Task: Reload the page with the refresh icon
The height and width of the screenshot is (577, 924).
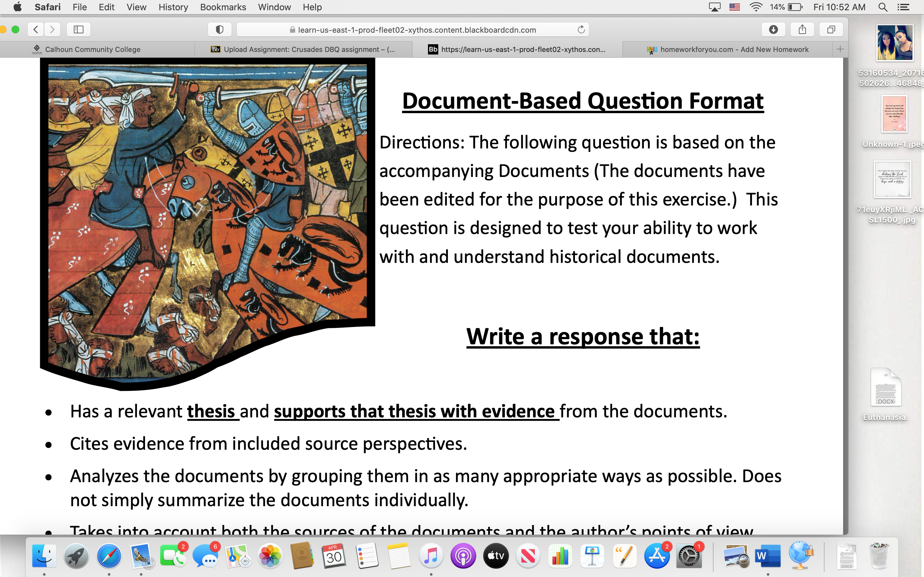Action: [581, 29]
